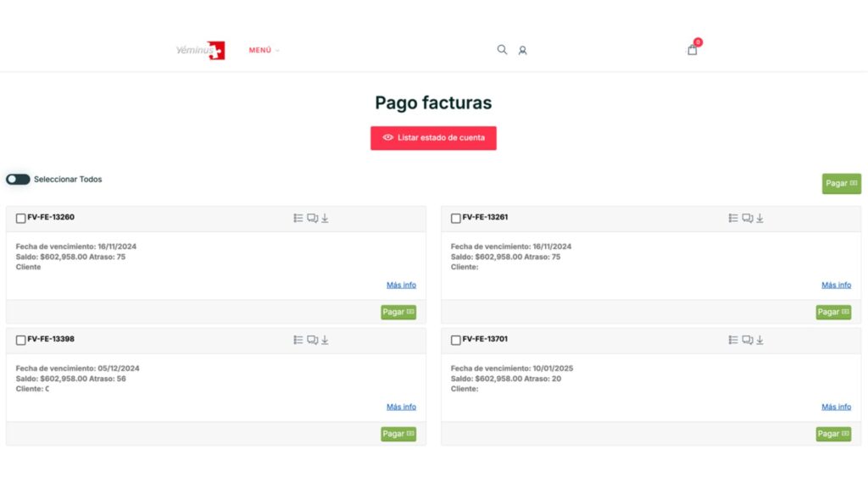Toggle the Seleccionar Todos switch
The image size is (868, 488).
pos(18,180)
